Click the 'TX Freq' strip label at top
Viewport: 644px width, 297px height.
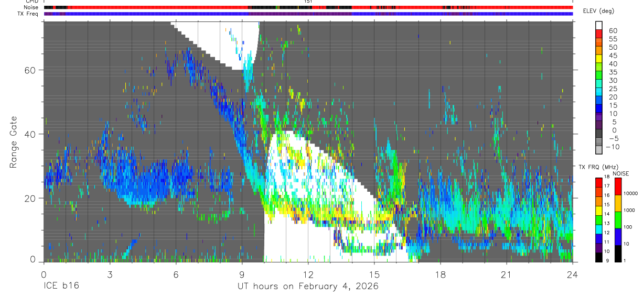(28, 14)
